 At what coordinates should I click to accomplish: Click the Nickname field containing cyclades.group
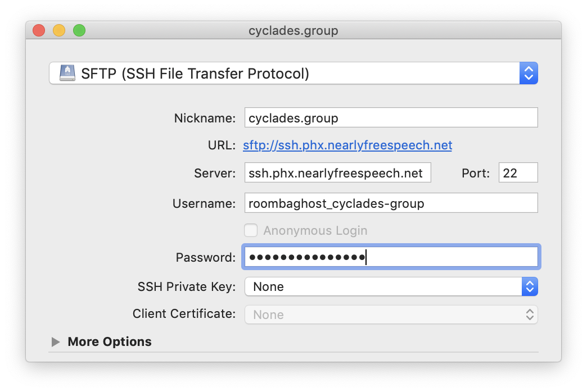point(391,118)
